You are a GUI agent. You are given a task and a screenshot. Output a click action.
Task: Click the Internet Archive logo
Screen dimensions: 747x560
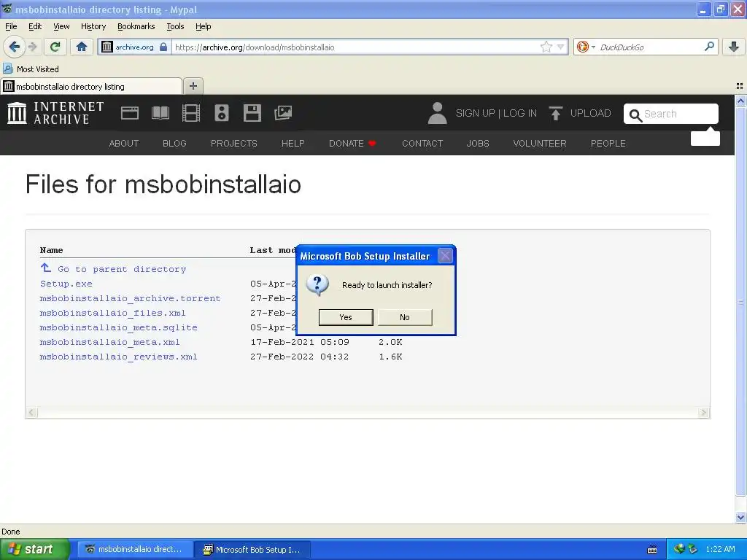tap(55, 113)
